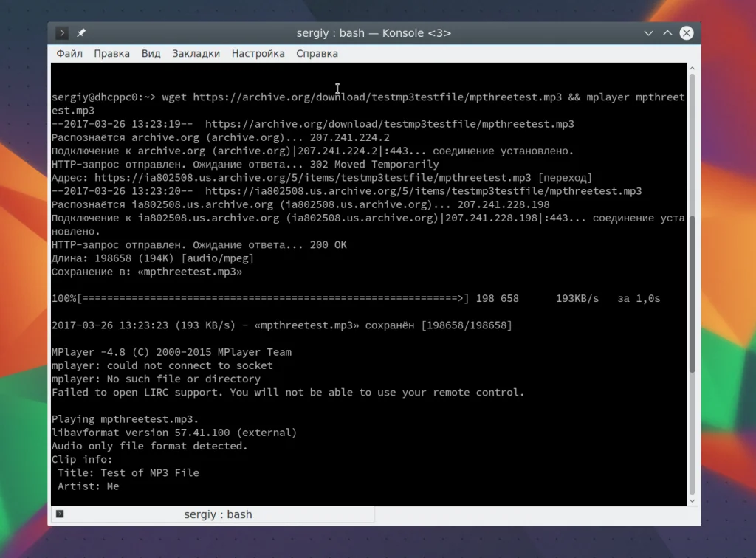The height and width of the screenshot is (558, 756).
Task: Click 'mplayer: could not connect to socket' line
Action: coord(162,366)
